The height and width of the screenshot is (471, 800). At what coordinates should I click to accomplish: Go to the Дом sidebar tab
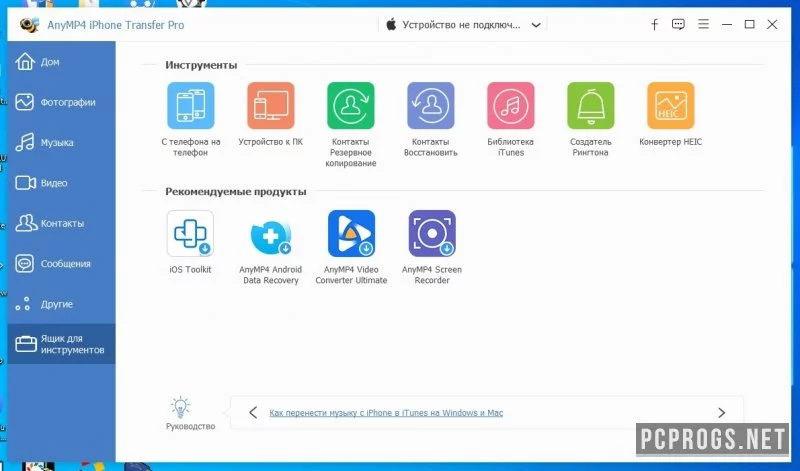point(61,62)
